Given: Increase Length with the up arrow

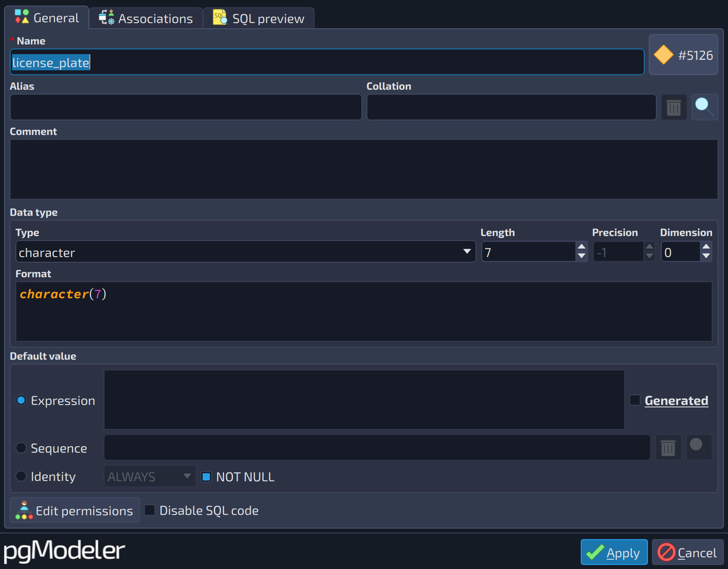Looking at the screenshot, I should coord(582,247).
